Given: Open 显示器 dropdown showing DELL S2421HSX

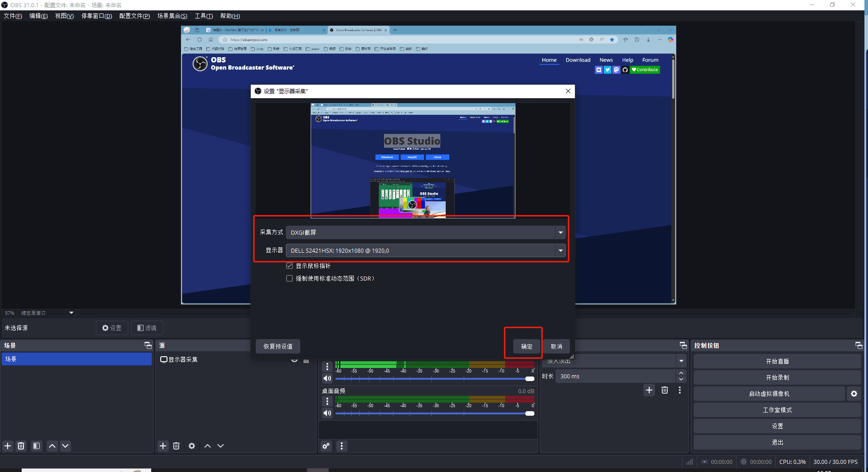Looking at the screenshot, I should point(426,250).
